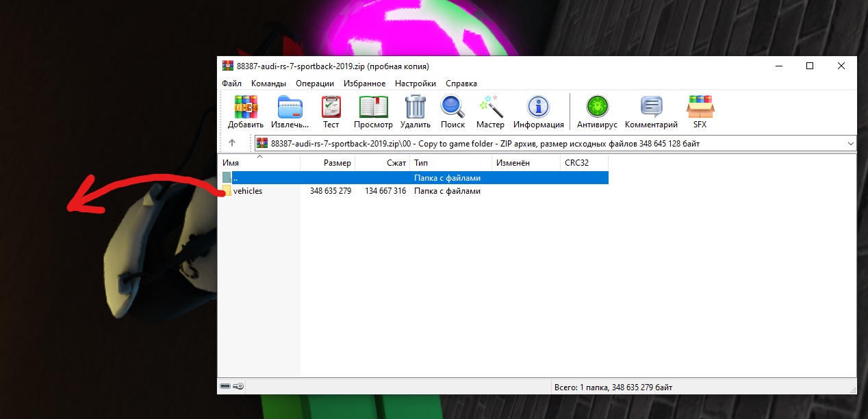This screenshot has height=419, width=868.
Task: Show archive Информация (Info)
Action: coord(539,107)
